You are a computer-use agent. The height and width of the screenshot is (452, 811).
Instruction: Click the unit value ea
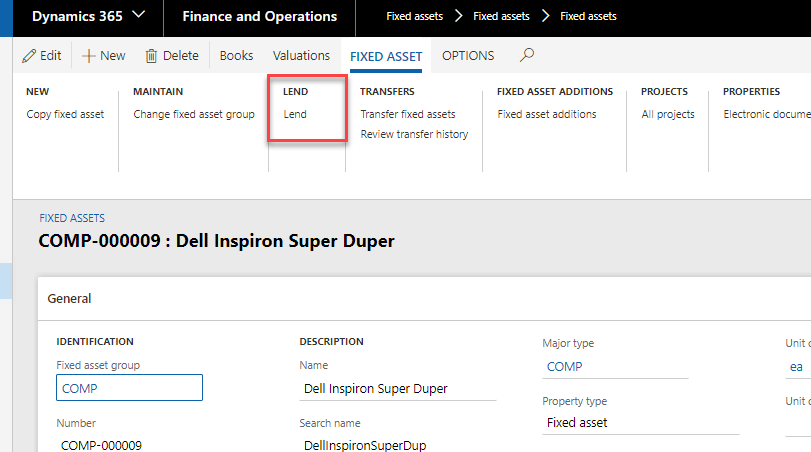tap(796, 367)
